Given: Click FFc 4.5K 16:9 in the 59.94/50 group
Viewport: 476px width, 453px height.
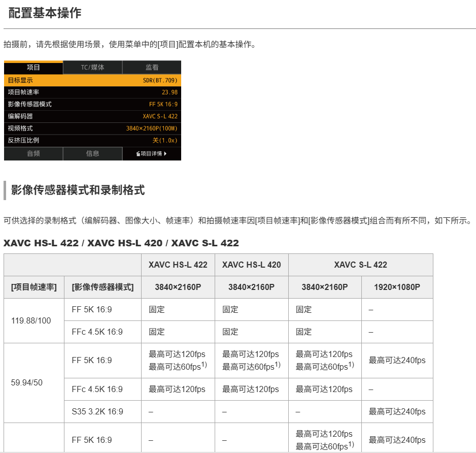Looking at the screenshot, I should point(103,390).
